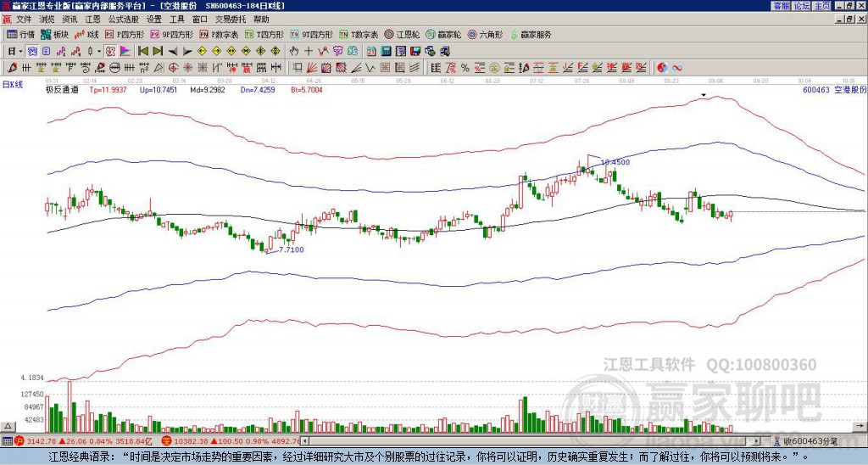Open the 9P四方形 tool
This screenshot has width=868, height=465.
[172, 34]
